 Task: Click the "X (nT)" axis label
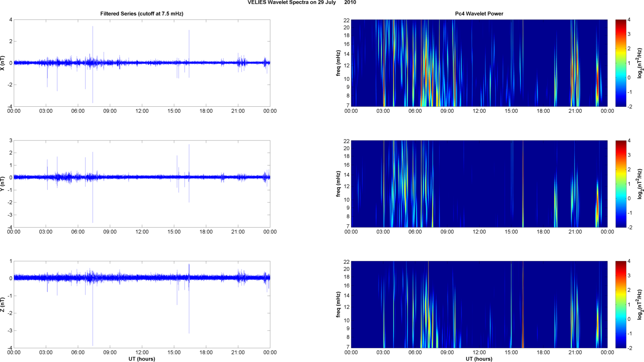tap(3, 63)
